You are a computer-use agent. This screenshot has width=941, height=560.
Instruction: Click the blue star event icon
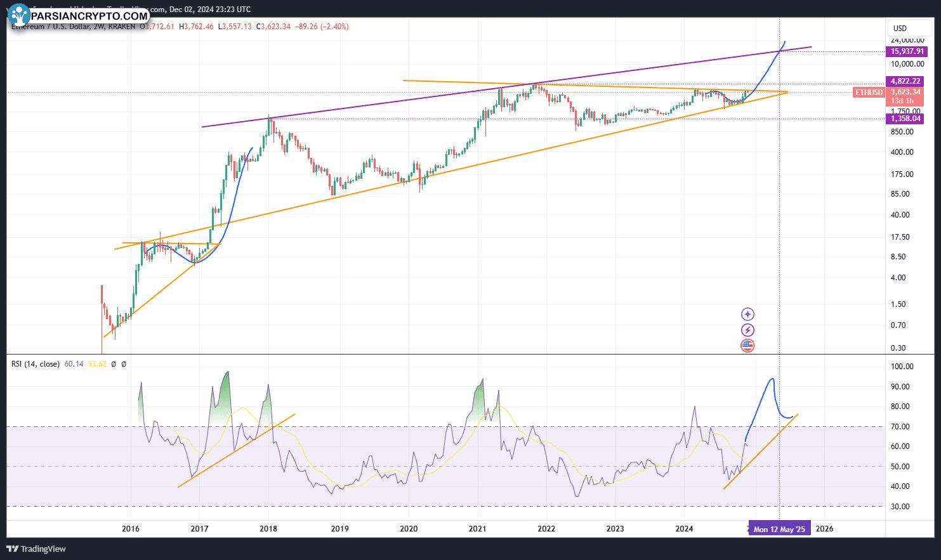(x=748, y=314)
